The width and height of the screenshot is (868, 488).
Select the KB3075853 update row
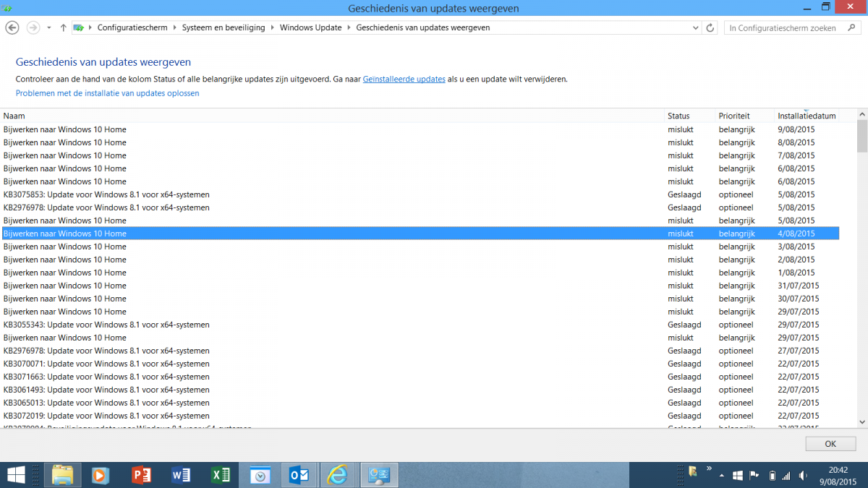(420, 194)
